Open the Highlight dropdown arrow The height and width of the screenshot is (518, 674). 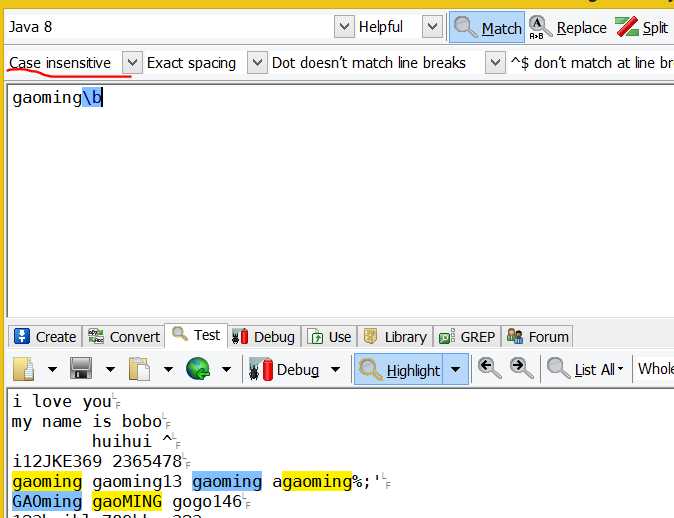(456, 369)
